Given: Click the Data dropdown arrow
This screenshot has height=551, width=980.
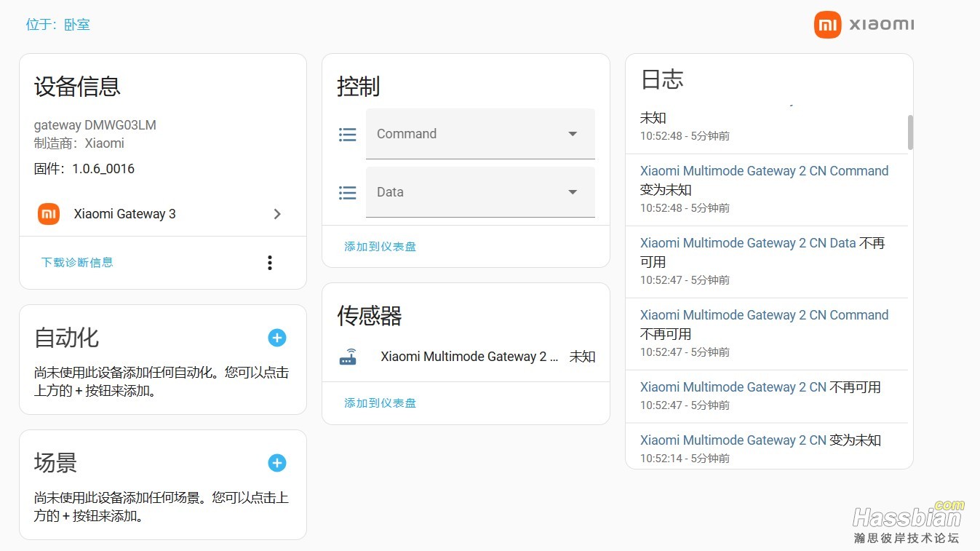Looking at the screenshot, I should point(573,192).
